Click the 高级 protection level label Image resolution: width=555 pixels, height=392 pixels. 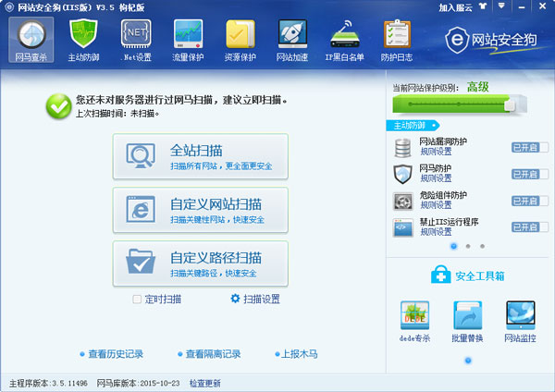[477, 87]
